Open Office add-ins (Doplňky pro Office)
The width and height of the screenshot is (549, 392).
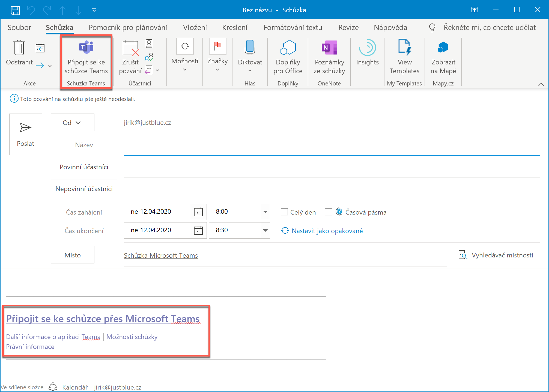288,48
